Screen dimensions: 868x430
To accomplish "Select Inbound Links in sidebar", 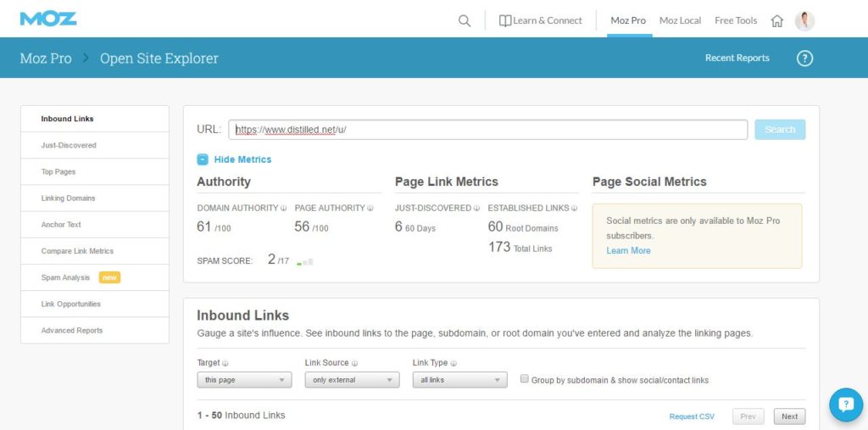I will tap(95, 119).
